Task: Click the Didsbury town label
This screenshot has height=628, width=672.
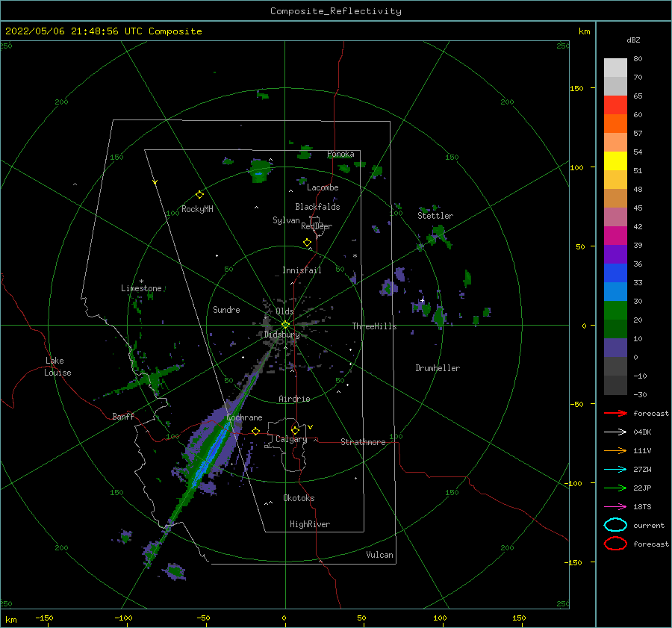Action: (x=281, y=335)
